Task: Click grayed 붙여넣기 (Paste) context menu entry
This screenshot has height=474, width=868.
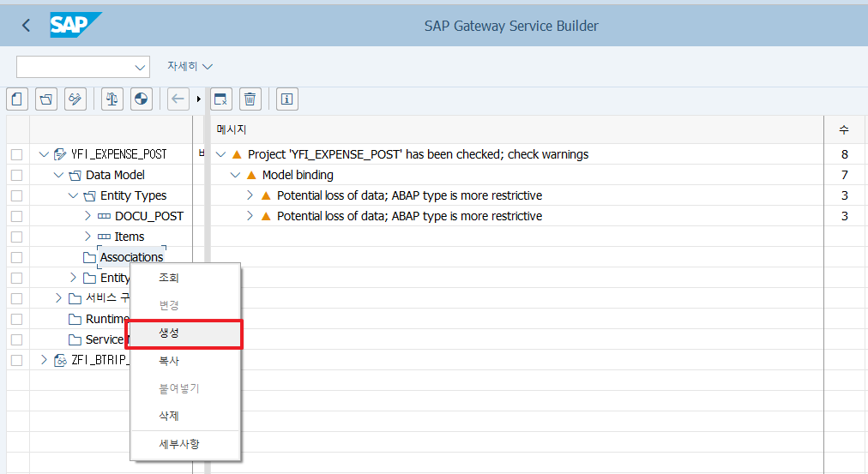Action: pyautogui.click(x=185, y=388)
